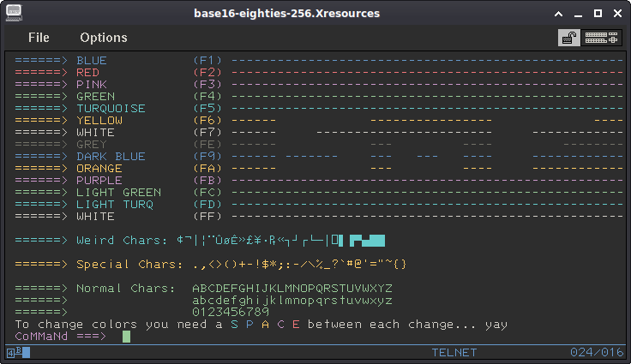Image resolution: width=631 pixels, height=364 pixels.
Task: Click the (FC) key label
Action: click(207, 192)
